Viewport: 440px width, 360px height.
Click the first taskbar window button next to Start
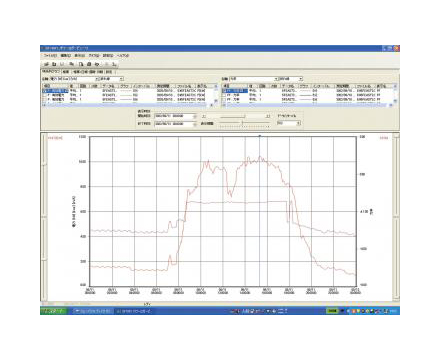coord(92,311)
